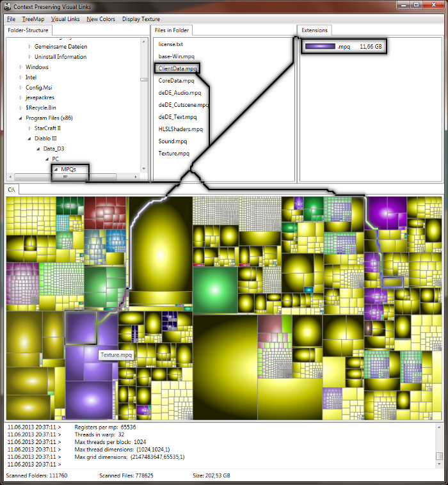Click the folder tree vertical scrollbar down arrow
This screenshot has width=448, height=485.
pyautogui.click(x=143, y=169)
